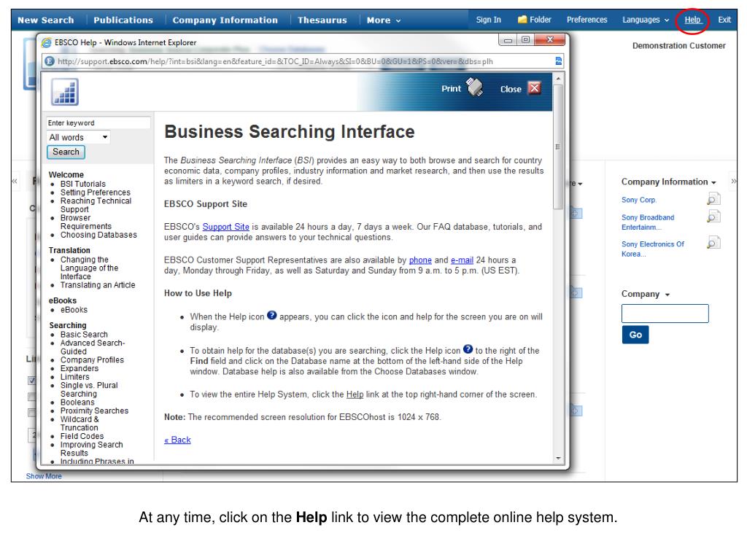Click Sign In link

[488, 20]
